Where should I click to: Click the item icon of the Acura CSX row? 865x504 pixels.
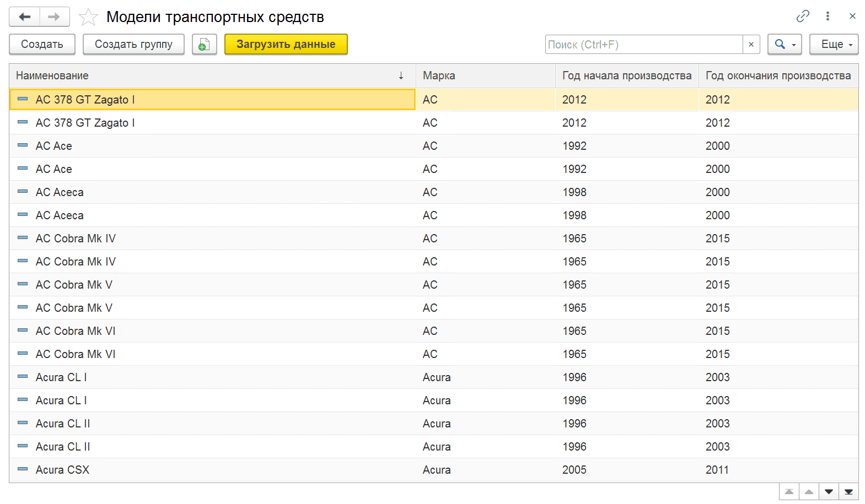click(23, 469)
